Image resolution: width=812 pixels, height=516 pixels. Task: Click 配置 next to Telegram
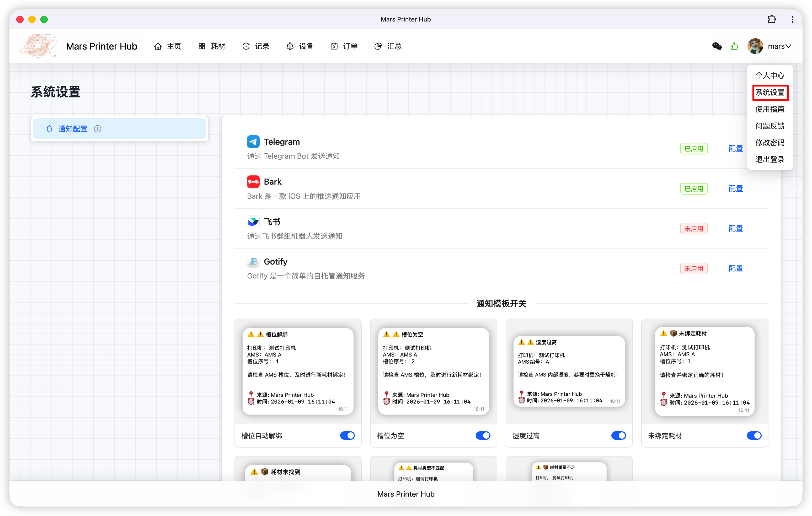pyautogui.click(x=735, y=148)
